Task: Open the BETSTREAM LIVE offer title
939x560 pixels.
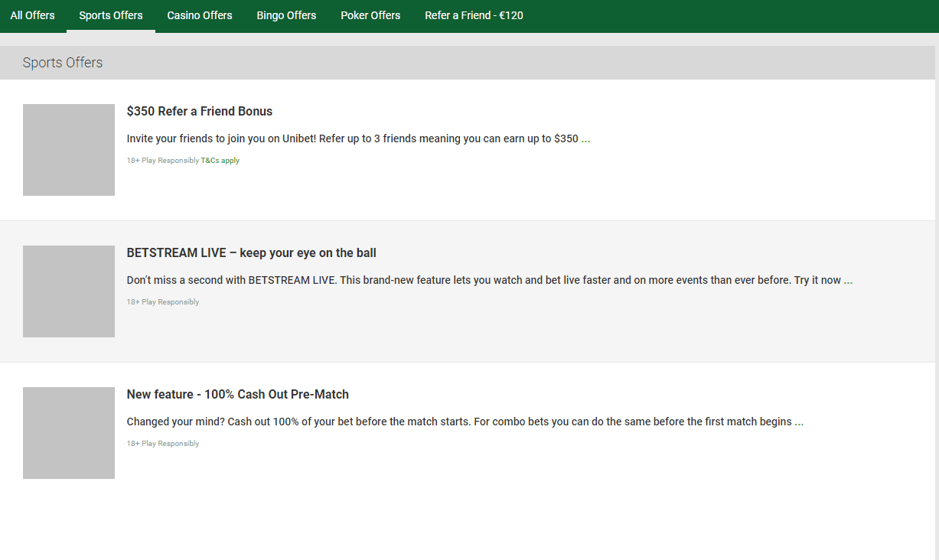Action: 252,253
